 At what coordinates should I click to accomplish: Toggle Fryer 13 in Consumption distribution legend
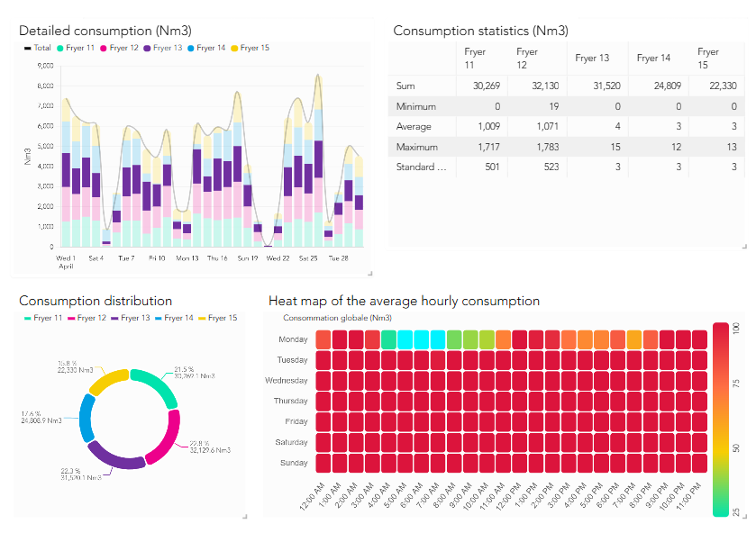(x=131, y=318)
